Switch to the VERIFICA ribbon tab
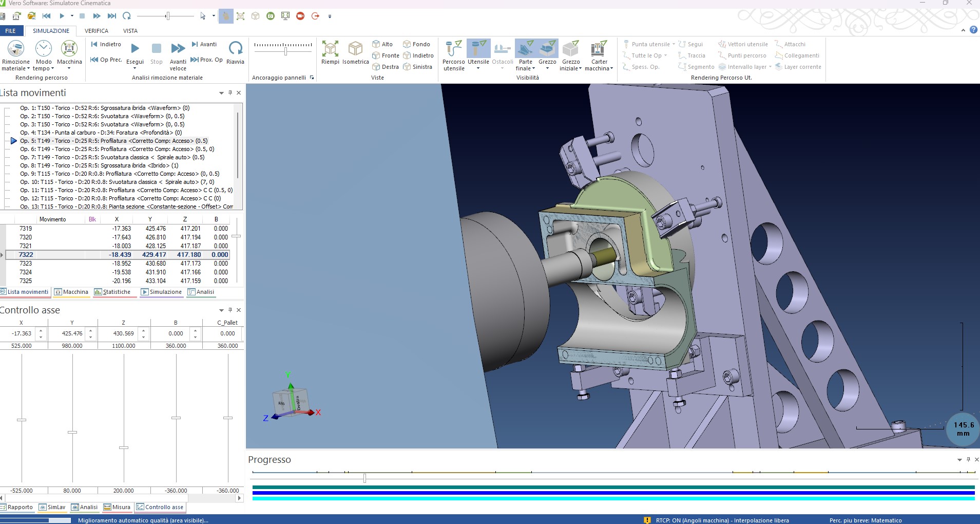The height and width of the screenshot is (524, 980). [97, 31]
